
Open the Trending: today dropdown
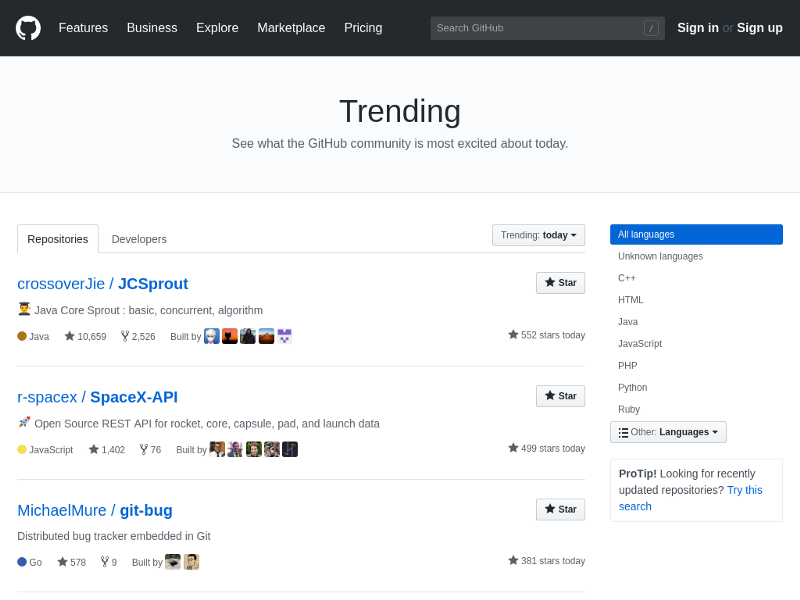point(538,235)
